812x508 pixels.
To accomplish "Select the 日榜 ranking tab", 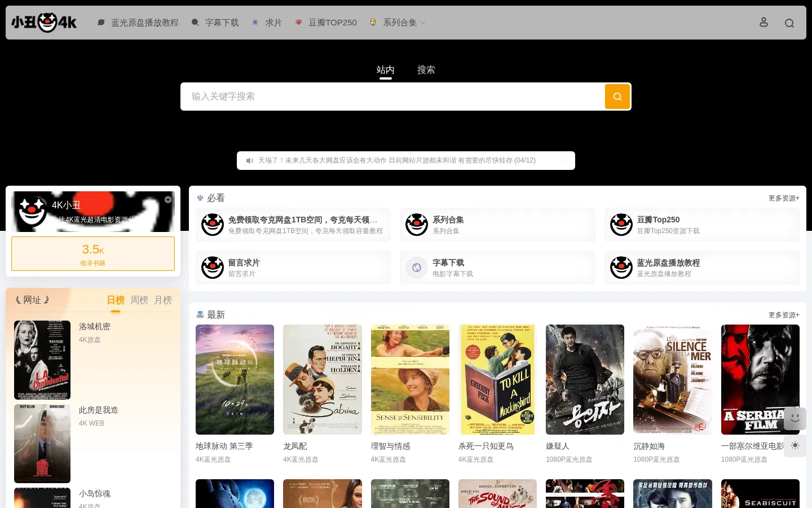I will tap(116, 300).
